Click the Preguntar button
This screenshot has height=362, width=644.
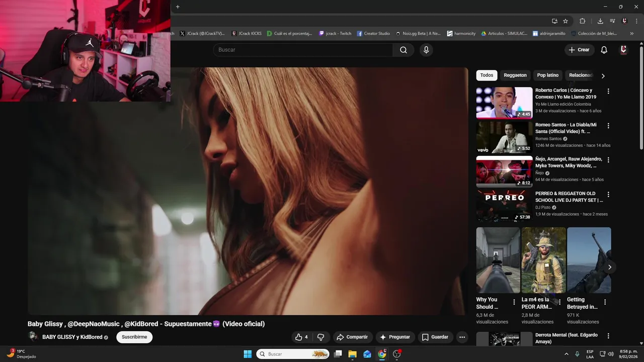395,337
